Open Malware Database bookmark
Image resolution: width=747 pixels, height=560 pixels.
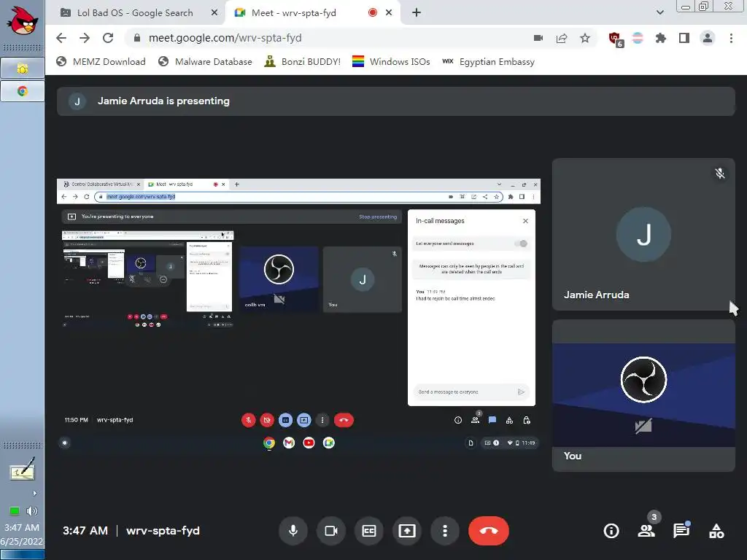point(205,61)
